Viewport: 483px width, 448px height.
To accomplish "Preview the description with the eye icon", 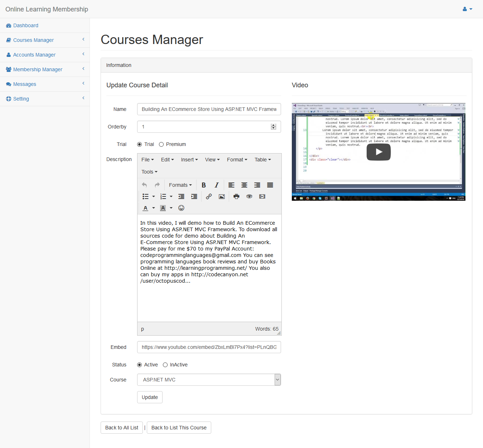I will point(249,196).
